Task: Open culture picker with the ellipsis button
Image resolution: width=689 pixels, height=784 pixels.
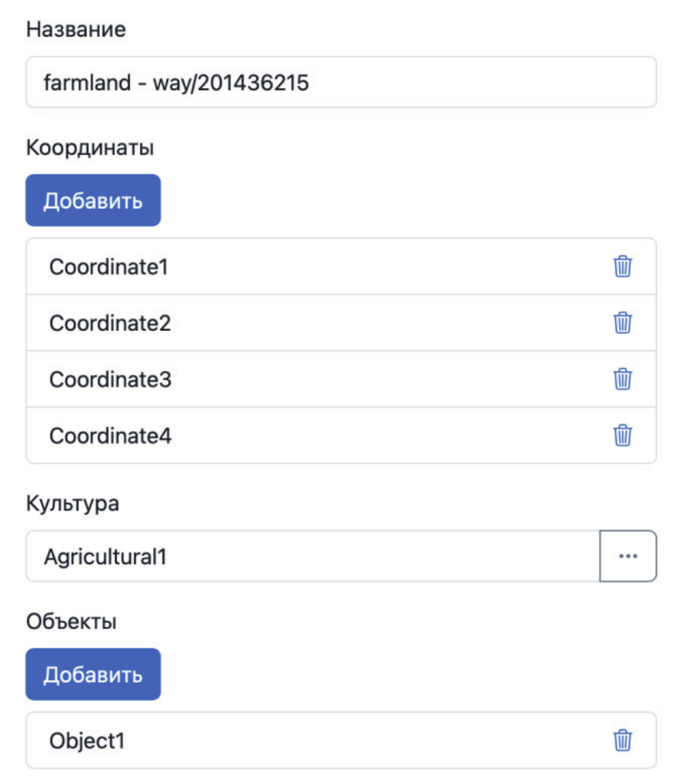Action: tap(628, 555)
